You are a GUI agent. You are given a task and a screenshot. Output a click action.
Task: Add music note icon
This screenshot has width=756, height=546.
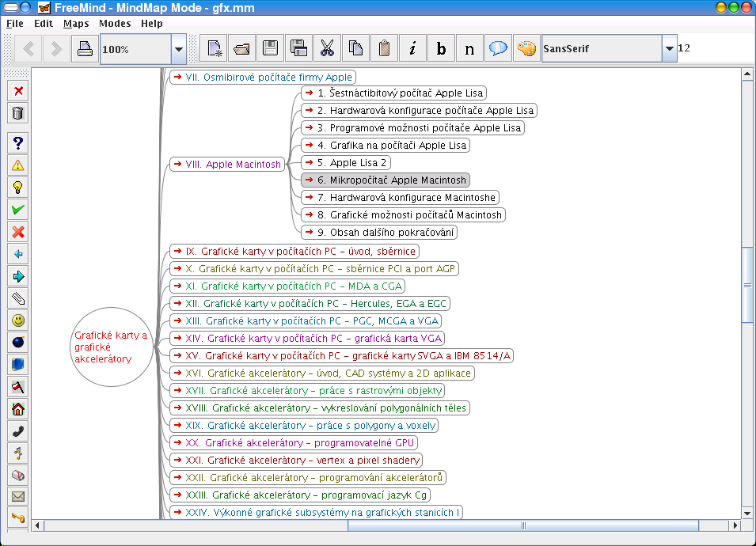tap(18, 453)
